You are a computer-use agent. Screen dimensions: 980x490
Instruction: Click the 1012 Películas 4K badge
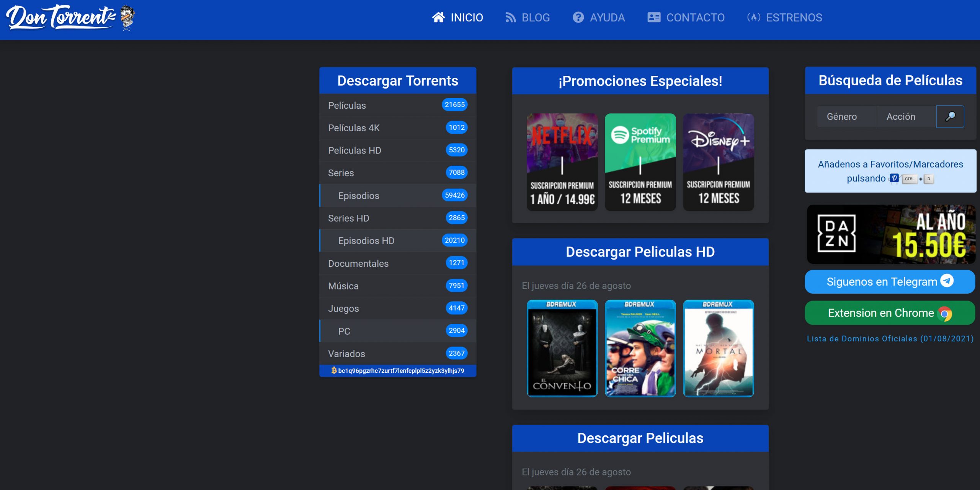(x=457, y=127)
